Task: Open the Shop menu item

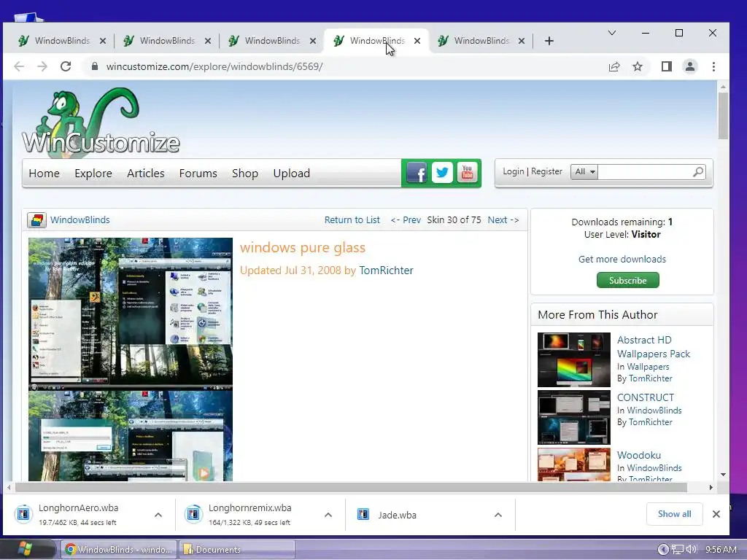Action: click(245, 174)
